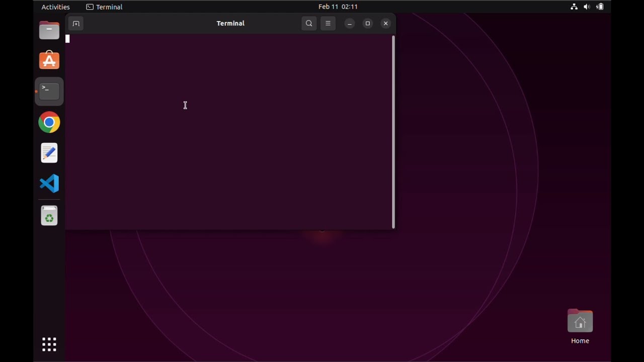Open the terminal hamburger menu
Image resolution: width=644 pixels, height=362 pixels.
tap(328, 23)
